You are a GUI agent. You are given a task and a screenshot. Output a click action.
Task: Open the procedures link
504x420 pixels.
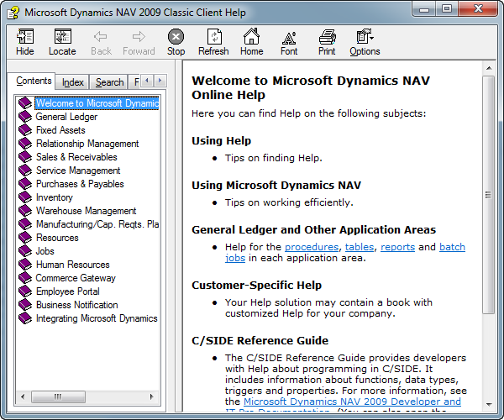click(312, 247)
